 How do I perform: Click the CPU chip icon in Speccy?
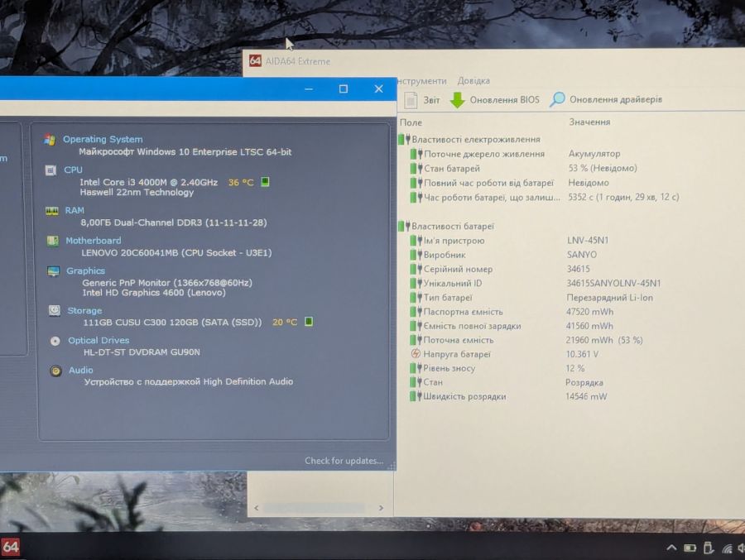[50, 170]
